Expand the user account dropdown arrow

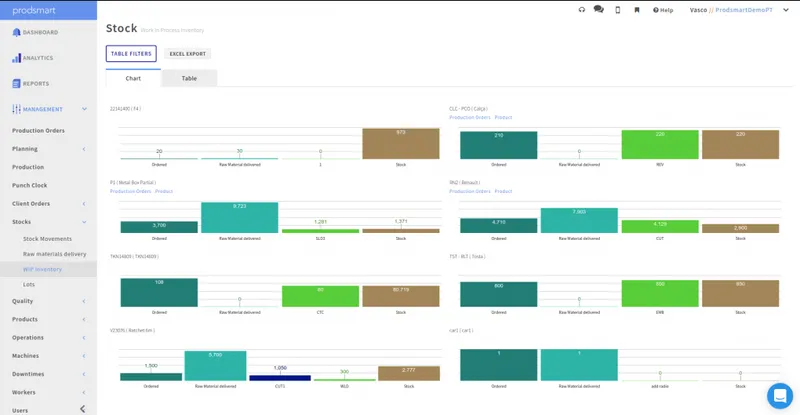click(786, 10)
